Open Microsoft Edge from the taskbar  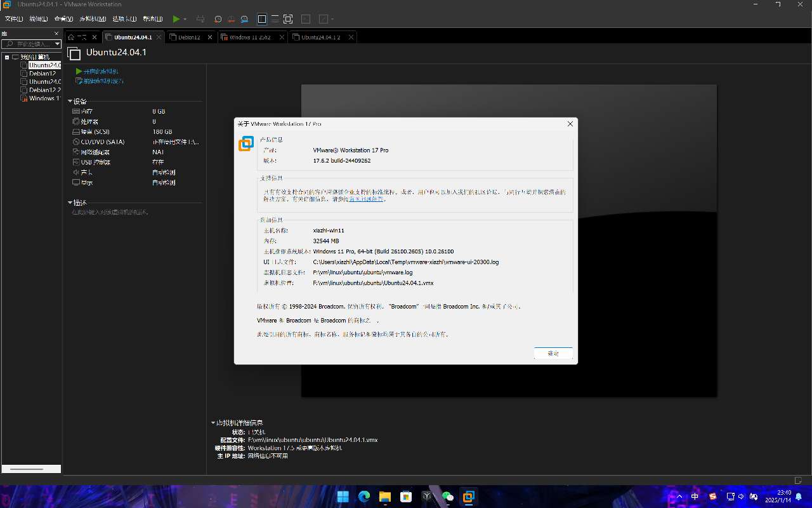(364, 497)
